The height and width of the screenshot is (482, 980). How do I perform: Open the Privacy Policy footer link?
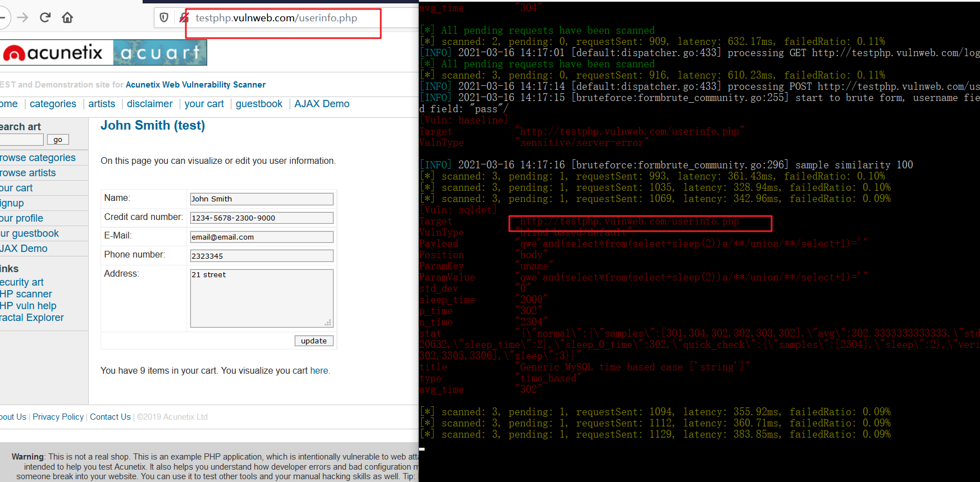58,417
